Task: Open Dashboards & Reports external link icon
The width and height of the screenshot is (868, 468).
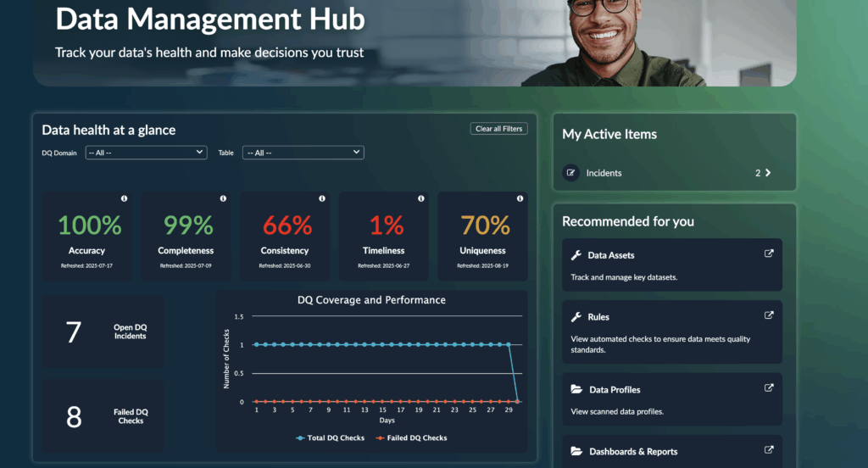Action: pyautogui.click(x=769, y=450)
